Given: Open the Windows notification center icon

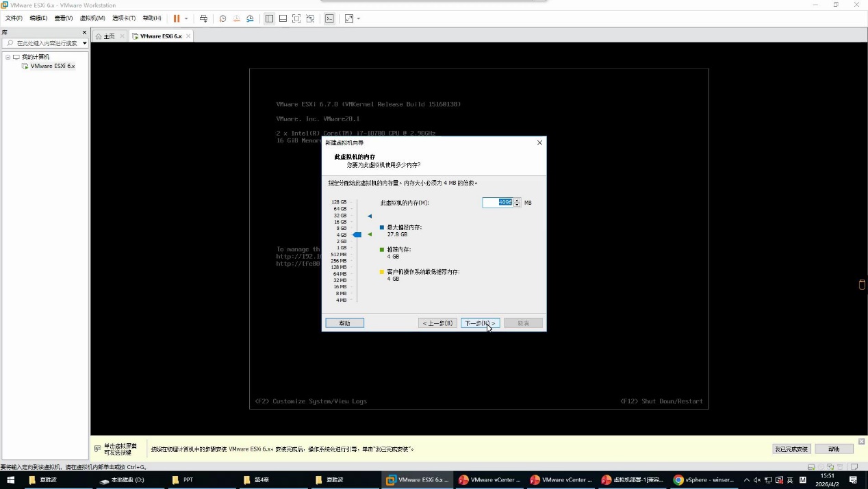Looking at the screenshot, I should click(x=854, y=480).
